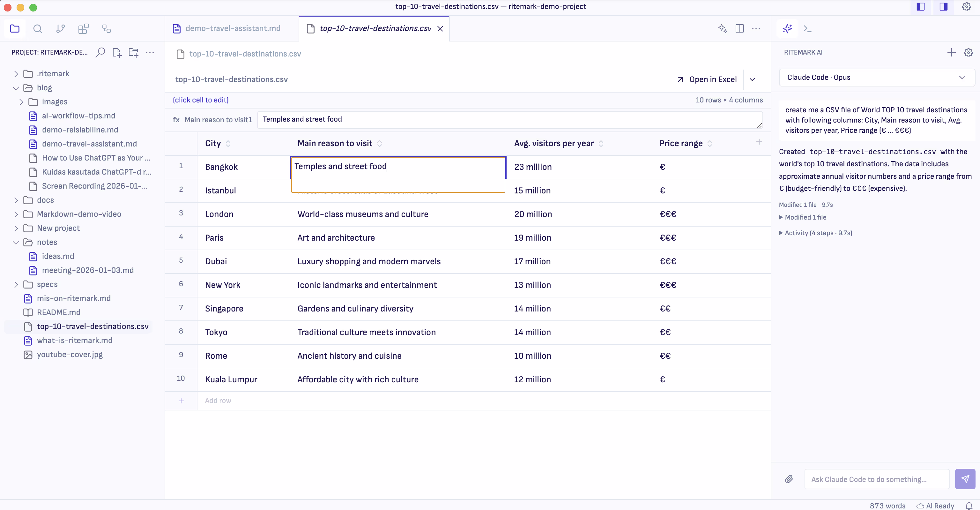The height and width of the screenshot is (510, 980).
Task: Open README.md in the file tree
Action: (x=59, y=312)
